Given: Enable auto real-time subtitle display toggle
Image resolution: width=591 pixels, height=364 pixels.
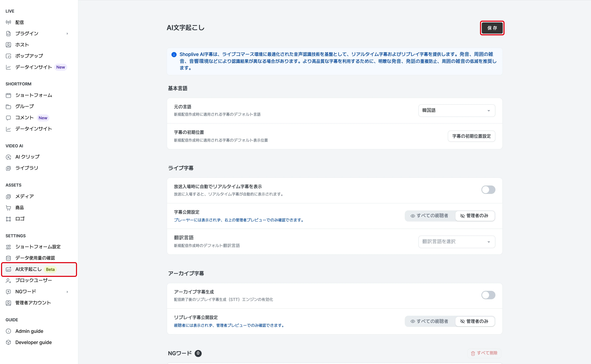Looking at the screenshot, I should point(488,190).
